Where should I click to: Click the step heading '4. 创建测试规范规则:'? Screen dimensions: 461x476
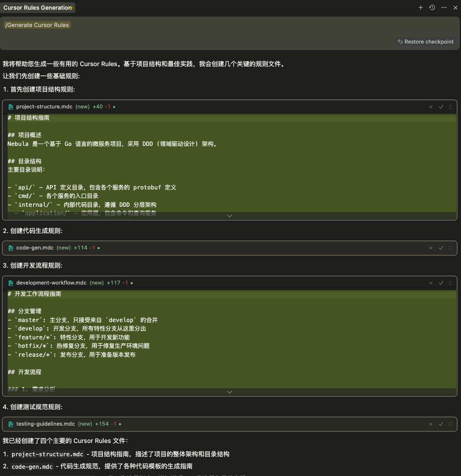click(x=33, y=407)
